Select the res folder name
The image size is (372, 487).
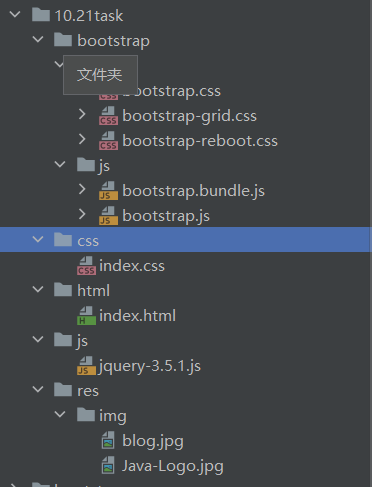(x=88, y=391)
